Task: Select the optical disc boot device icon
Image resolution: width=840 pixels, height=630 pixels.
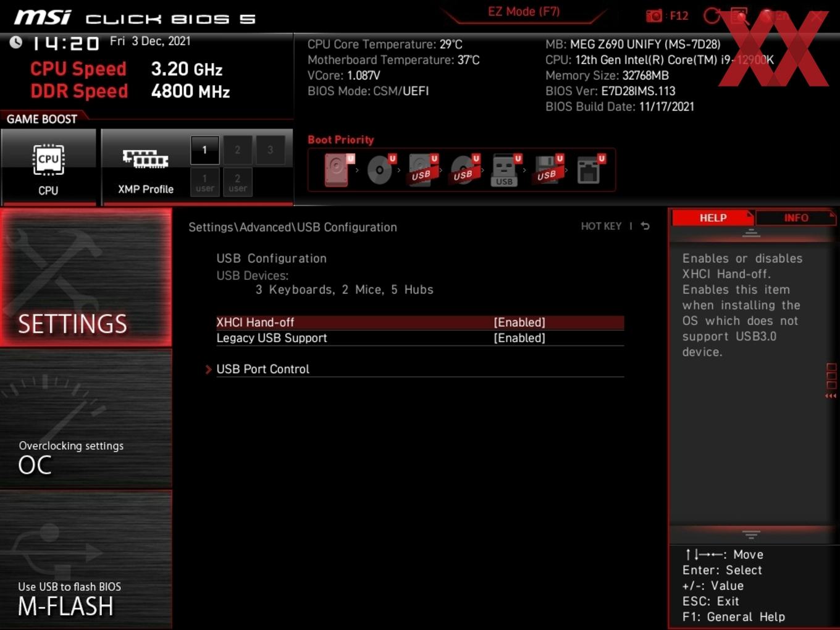Action: pyautogui.click(x=381, y=170)
